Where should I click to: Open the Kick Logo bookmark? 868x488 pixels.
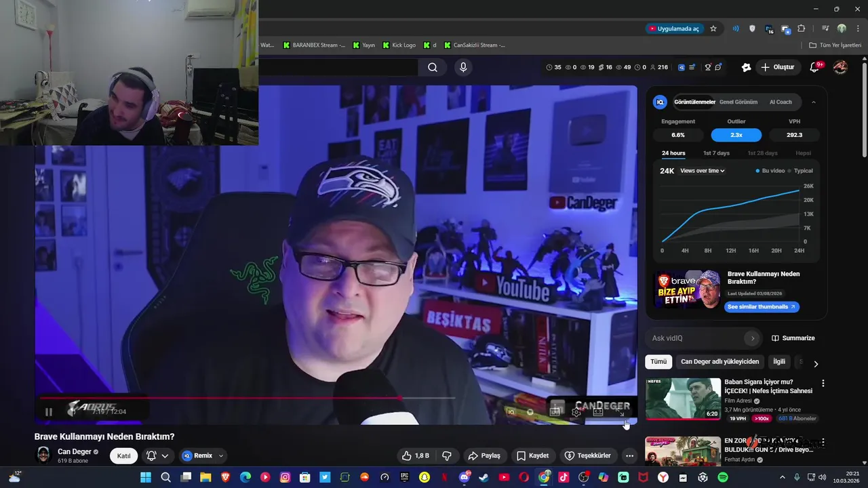tap(399, 45)
